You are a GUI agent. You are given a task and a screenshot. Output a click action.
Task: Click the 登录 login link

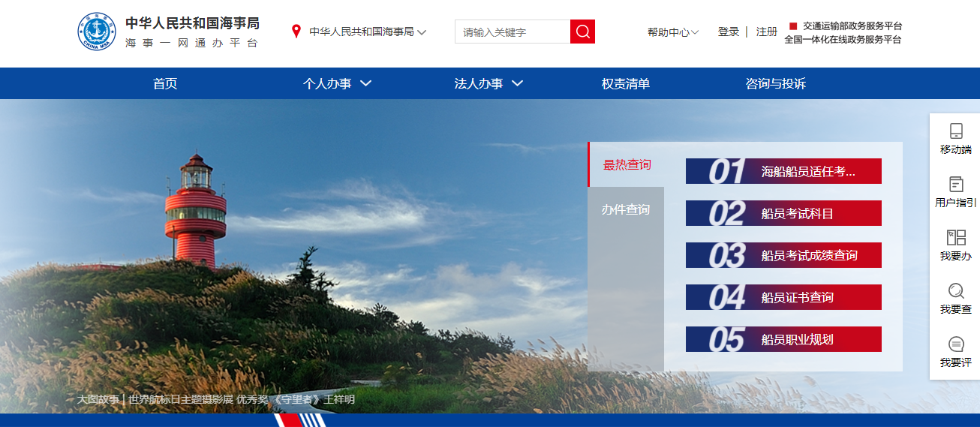(729, 32)
